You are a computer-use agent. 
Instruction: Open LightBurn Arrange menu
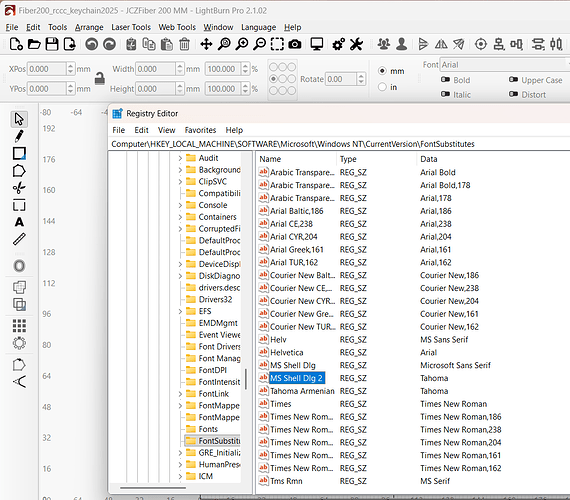pyautogui.click(x=89, y=27)
